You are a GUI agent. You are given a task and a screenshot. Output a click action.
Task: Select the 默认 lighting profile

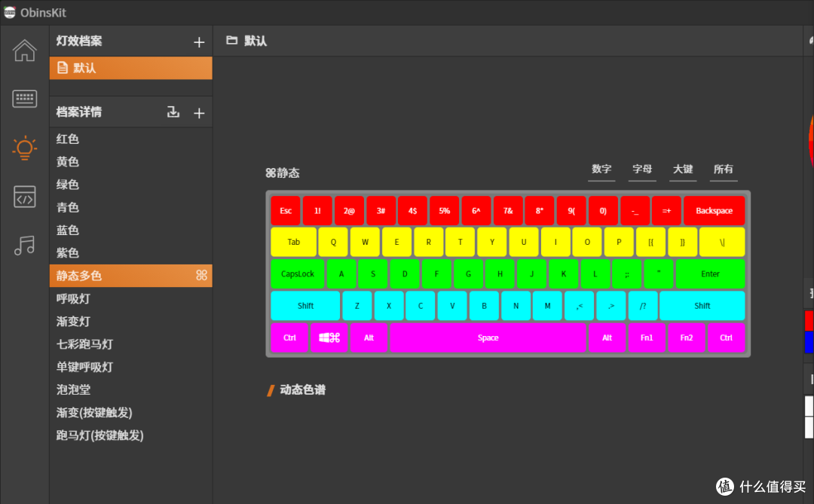pos(131,68)
